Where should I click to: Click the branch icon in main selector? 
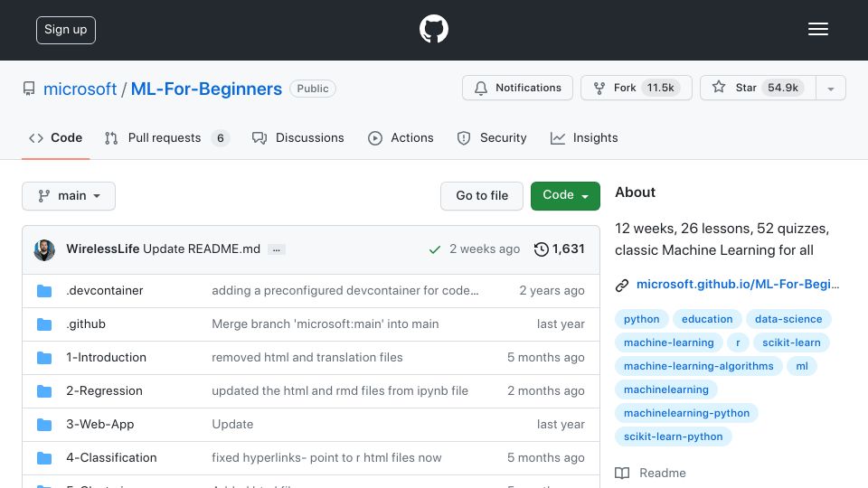(43, 196)
